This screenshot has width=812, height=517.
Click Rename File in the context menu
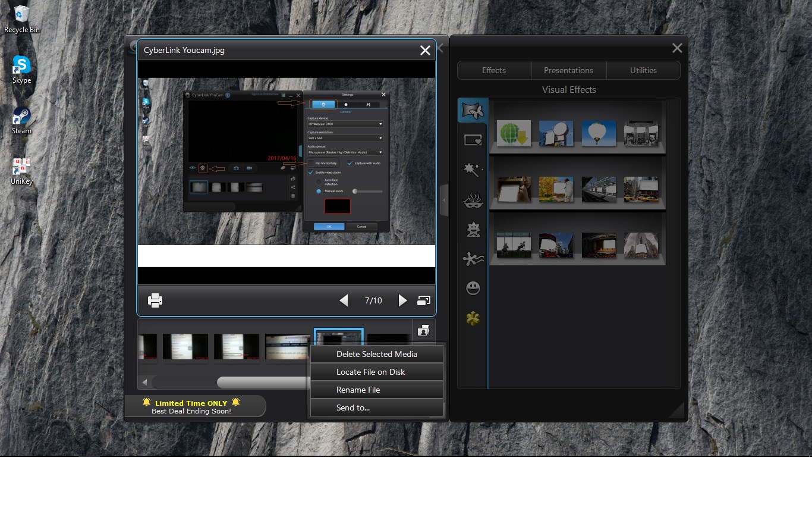[377, 390]
